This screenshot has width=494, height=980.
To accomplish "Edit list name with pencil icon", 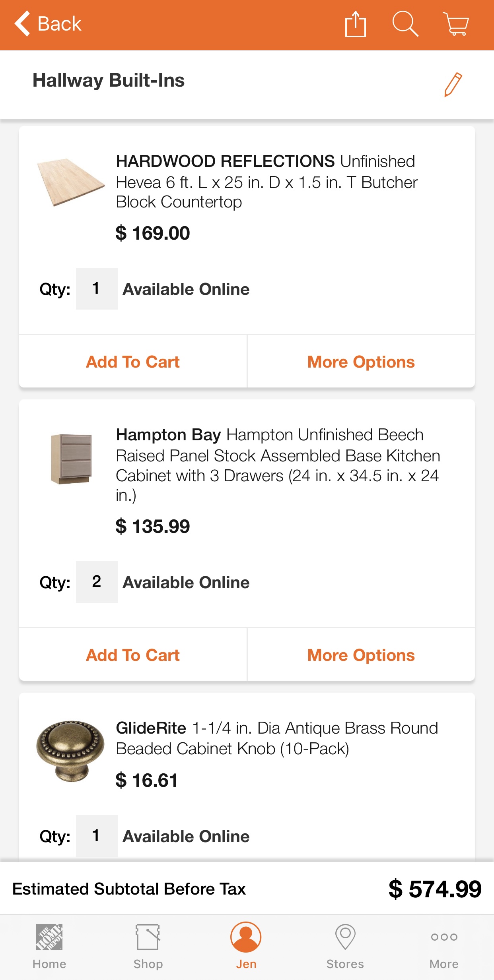I will 453,84.
